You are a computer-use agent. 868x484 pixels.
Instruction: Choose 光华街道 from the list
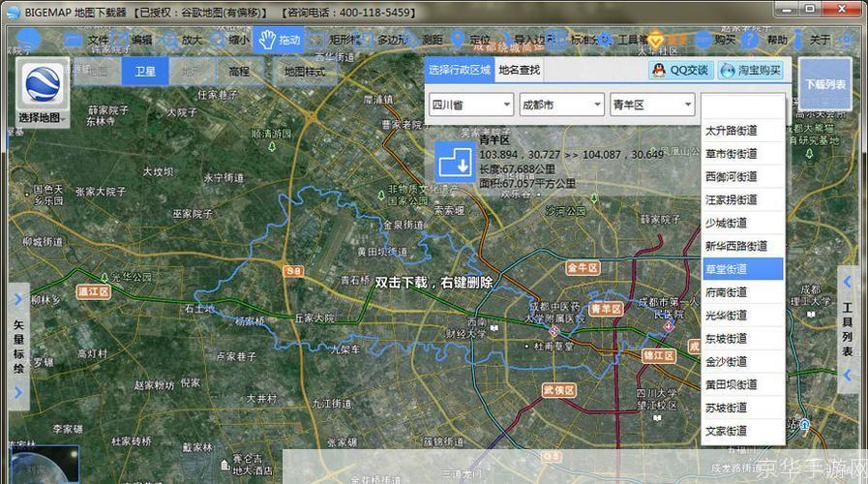tap(742, 316)
